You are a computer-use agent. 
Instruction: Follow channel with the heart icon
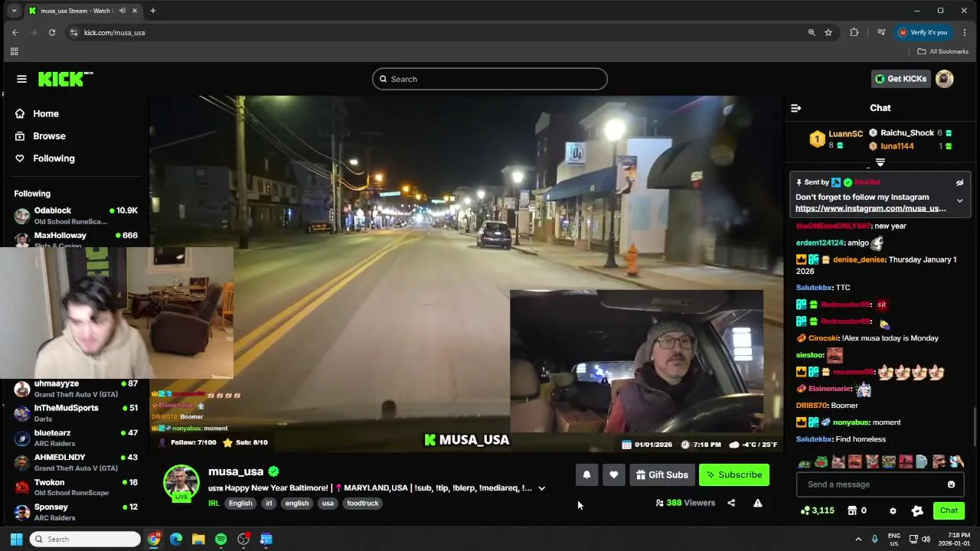click(613, 474)
